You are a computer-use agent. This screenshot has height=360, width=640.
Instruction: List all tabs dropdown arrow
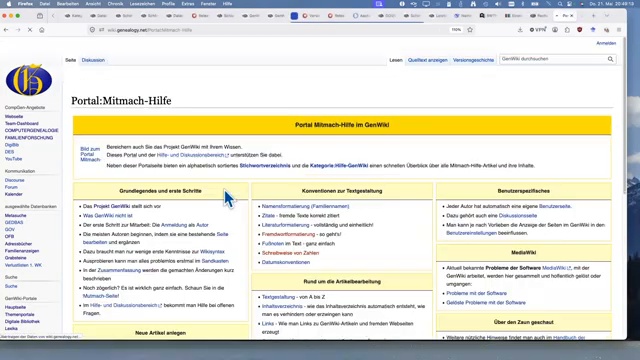pyautogui.click(x=607, y=16)
